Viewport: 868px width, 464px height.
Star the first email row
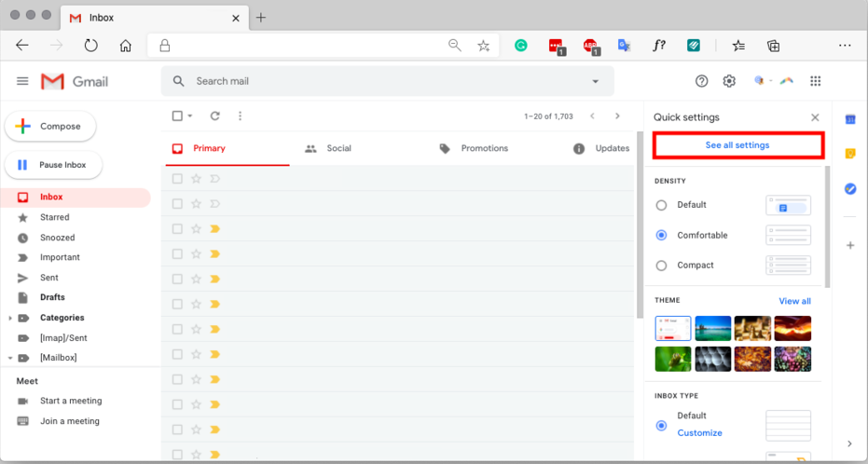[x=196, y=179]
